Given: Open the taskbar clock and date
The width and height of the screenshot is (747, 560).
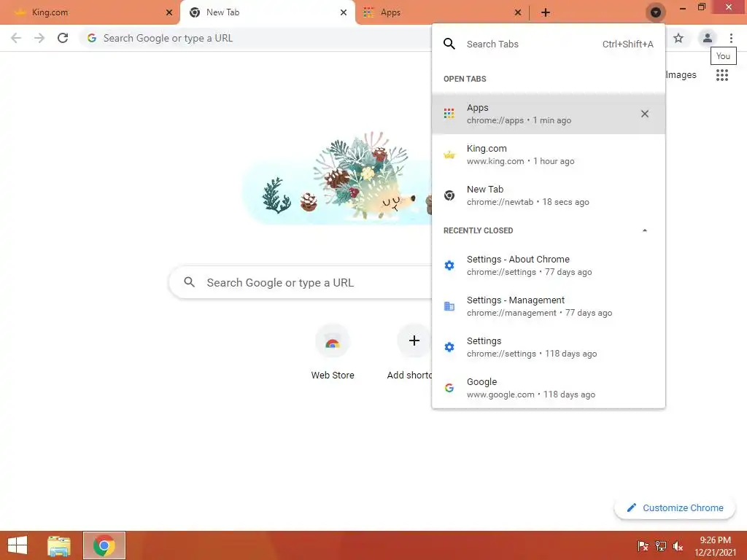Looking at the screenshot, I should (x=715, y=545).
